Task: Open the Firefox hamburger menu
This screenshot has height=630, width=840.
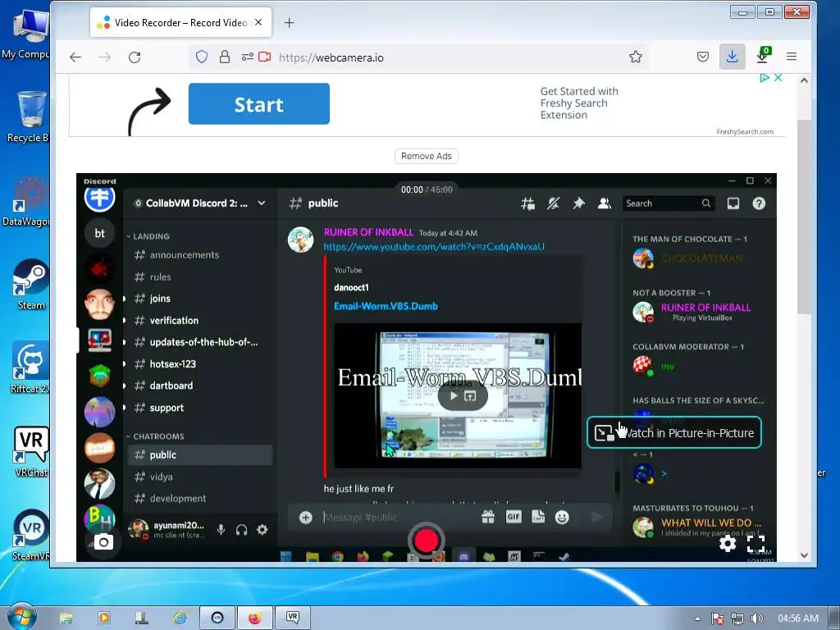Action: [792, 57]
